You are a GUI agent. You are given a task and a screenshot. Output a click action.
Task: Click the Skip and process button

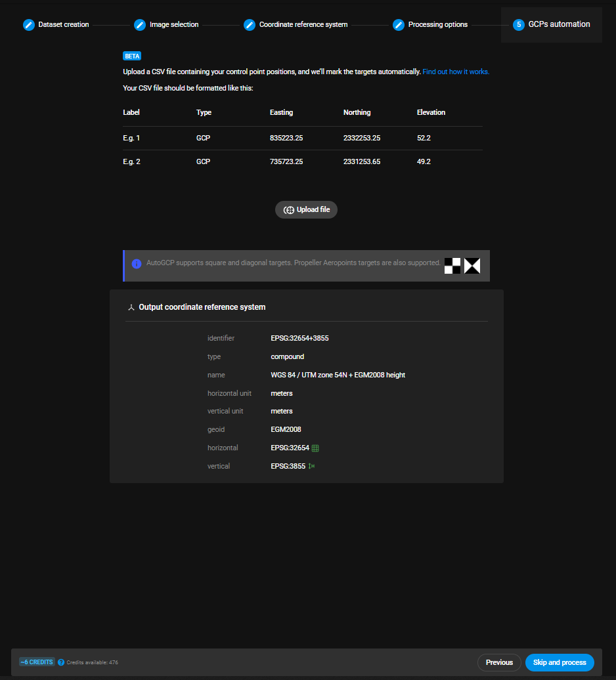560,662
